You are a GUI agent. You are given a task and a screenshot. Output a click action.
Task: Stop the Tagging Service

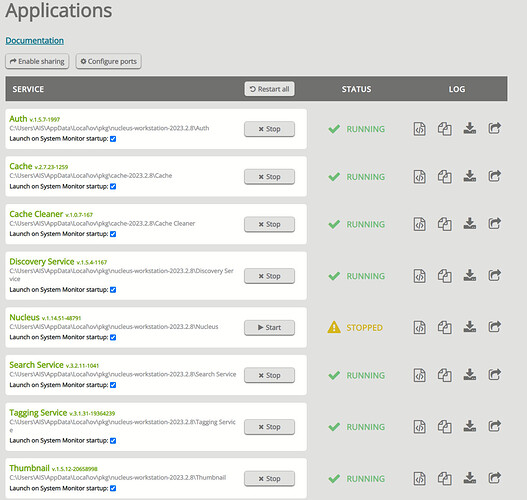tap(270, 427)
